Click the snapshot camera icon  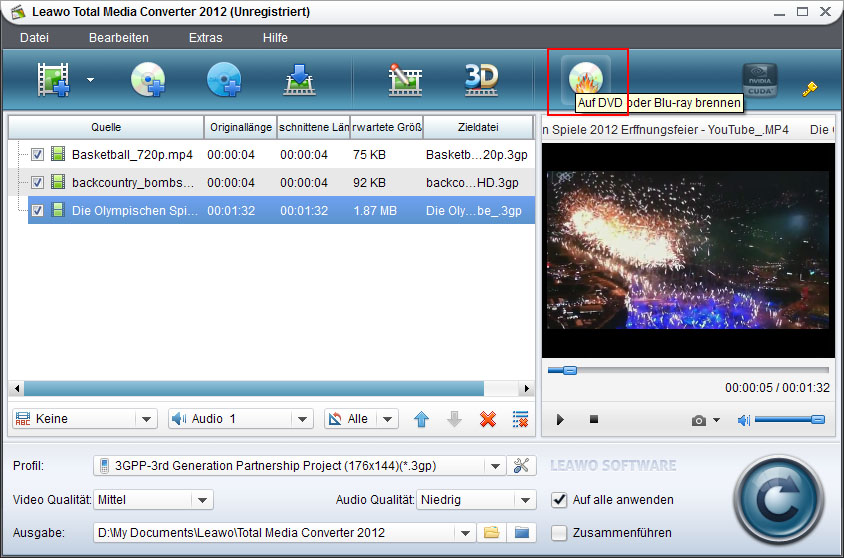699,420
